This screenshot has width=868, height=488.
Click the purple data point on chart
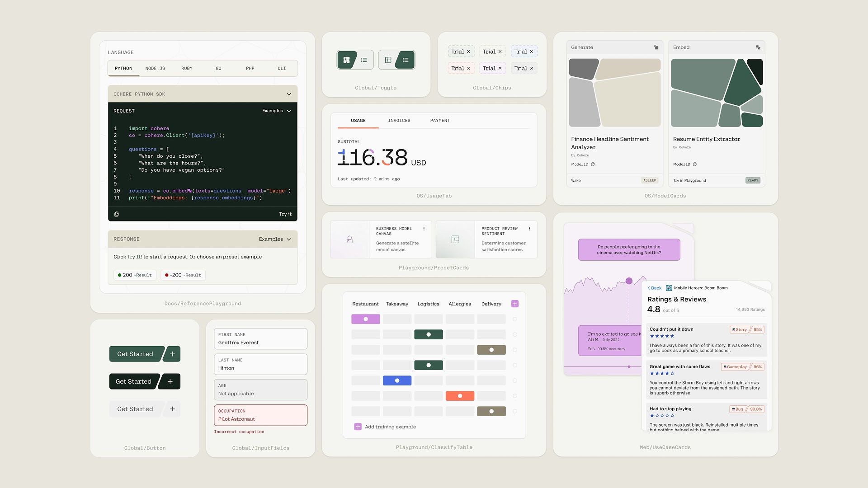pos(629,281)
